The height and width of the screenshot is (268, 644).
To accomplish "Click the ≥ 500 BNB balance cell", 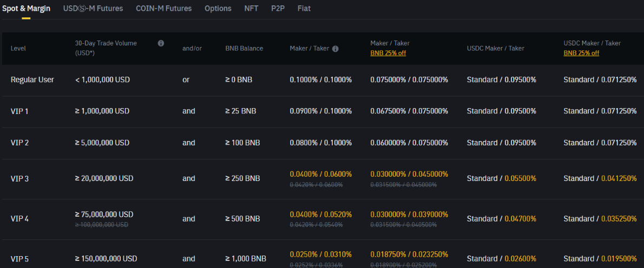I will (242, 219).
